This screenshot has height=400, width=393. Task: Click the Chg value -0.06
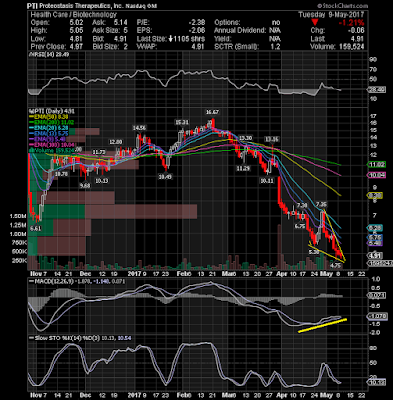tap(355, 31)
